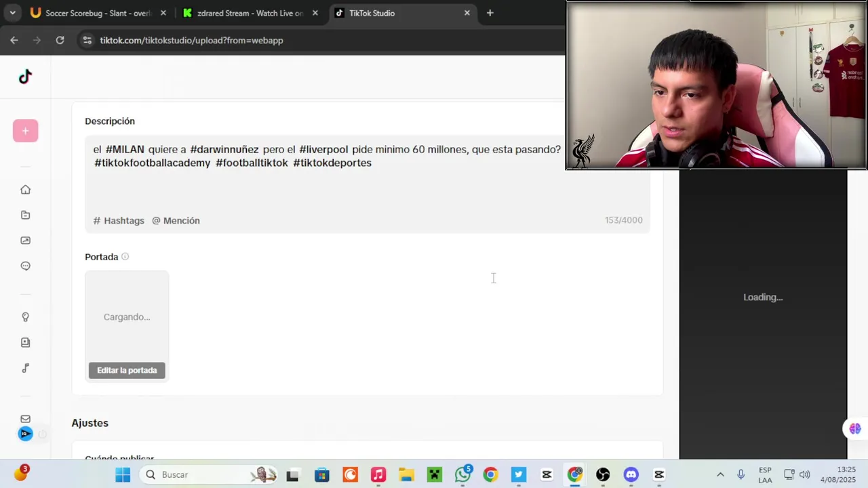Open the Windows Start button
Viewport: 868px width, 488px height.
coord(123,474)
